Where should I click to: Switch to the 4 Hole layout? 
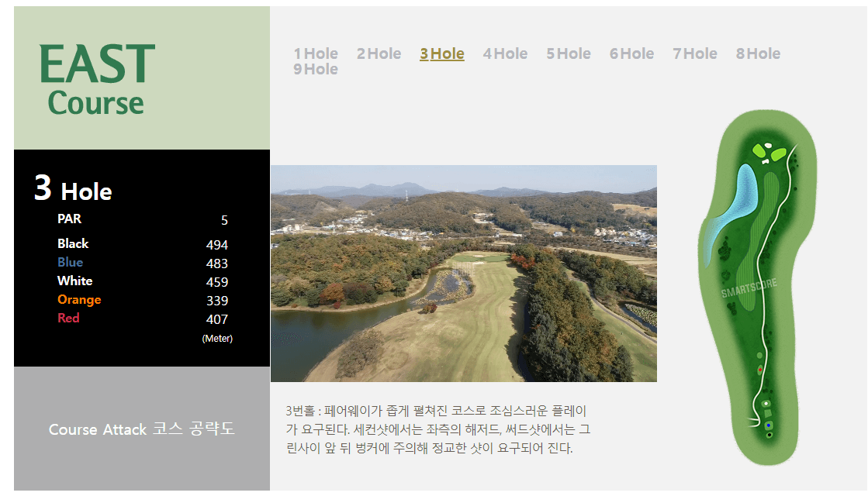pyautogui.click(x=505, y=53)
